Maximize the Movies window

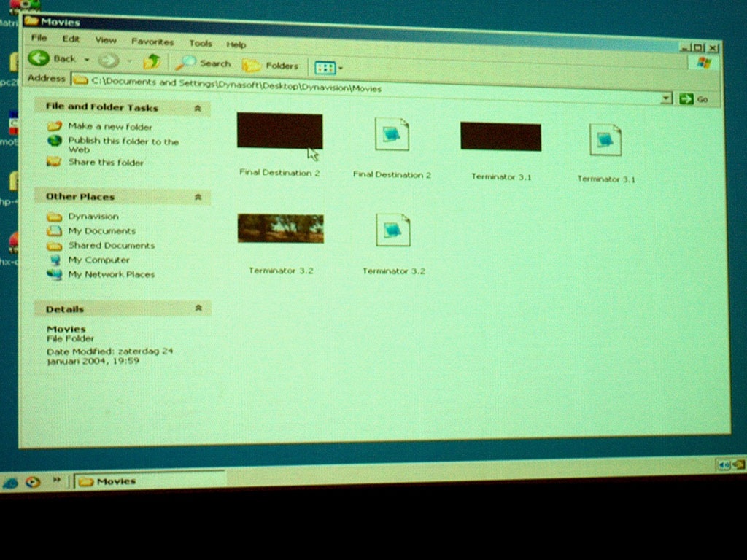[x=698, y=47]
